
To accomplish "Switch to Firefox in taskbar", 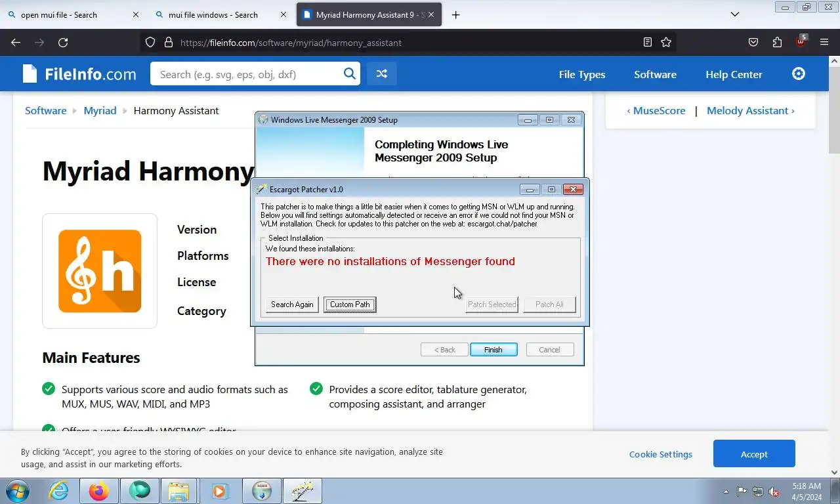I will point(99,491).
